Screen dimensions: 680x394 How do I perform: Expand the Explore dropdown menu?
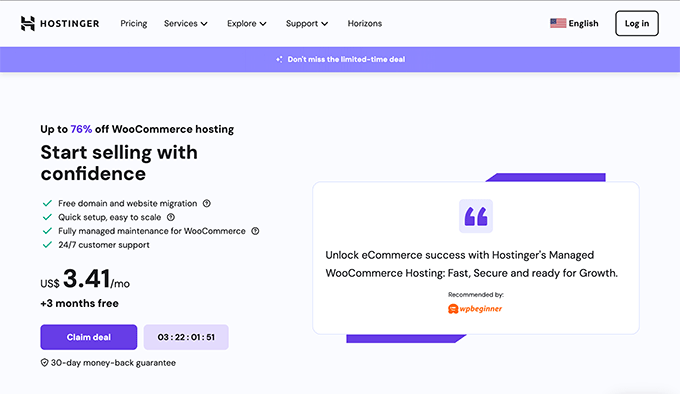tap(246, 23)
